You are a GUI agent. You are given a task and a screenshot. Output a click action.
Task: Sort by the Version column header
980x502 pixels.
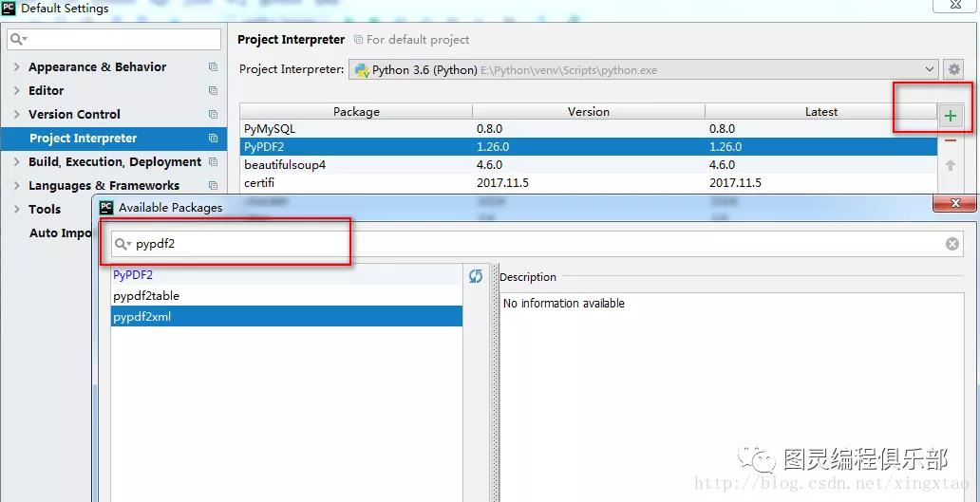pyautogui.click(x=588, y=112)
